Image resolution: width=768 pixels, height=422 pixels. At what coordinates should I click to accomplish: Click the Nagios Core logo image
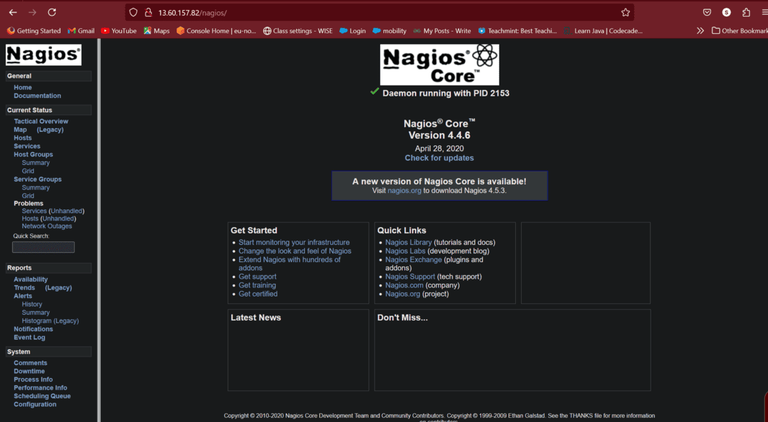tap(439, 64)
